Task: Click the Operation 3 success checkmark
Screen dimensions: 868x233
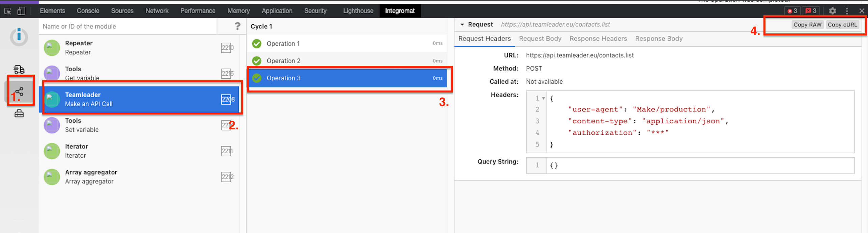Action: 257,78
